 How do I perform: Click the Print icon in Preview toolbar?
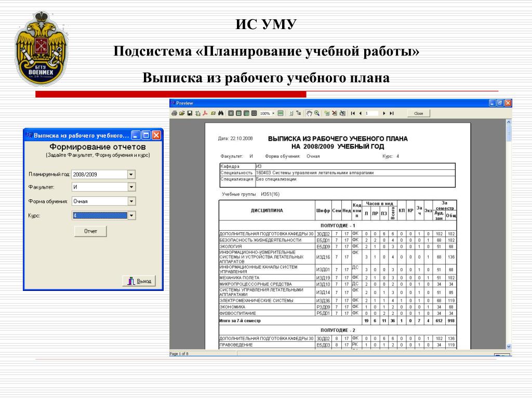click(x=174, y=113)
